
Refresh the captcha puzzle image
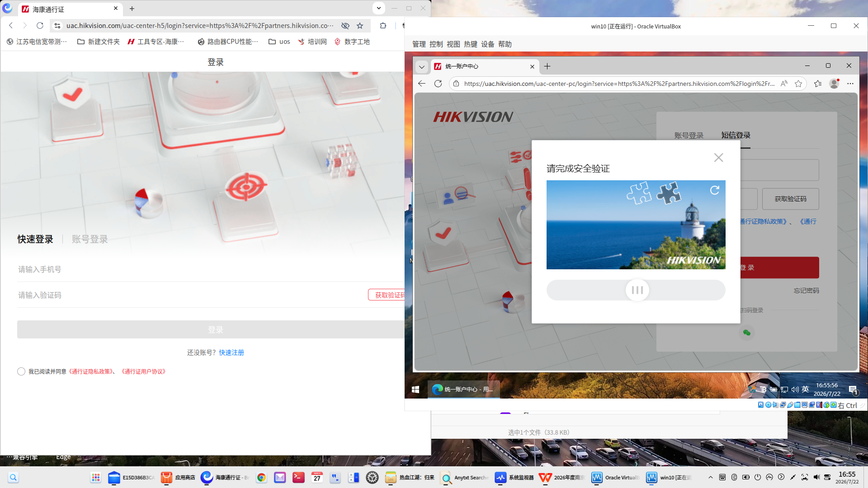pos(715,190)
